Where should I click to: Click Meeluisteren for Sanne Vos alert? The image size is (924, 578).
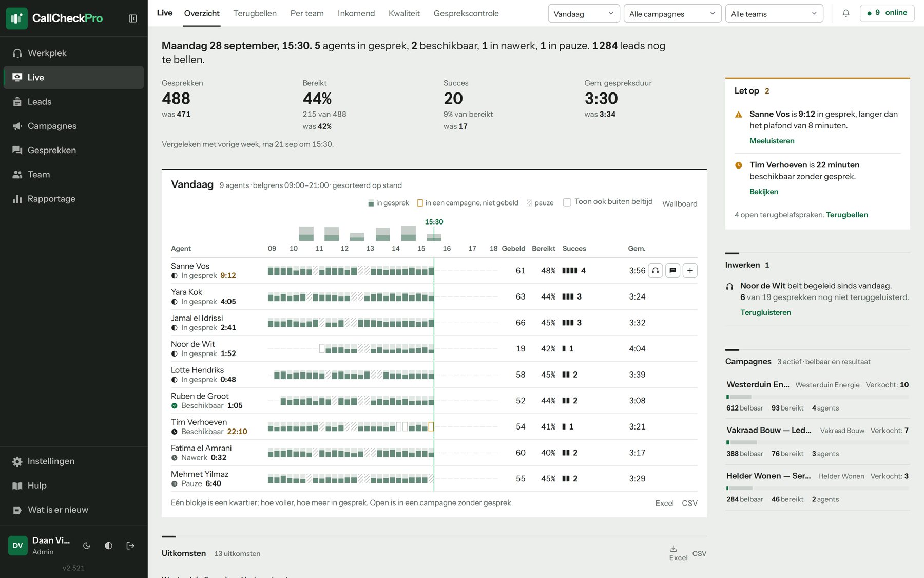pos(772,141)
